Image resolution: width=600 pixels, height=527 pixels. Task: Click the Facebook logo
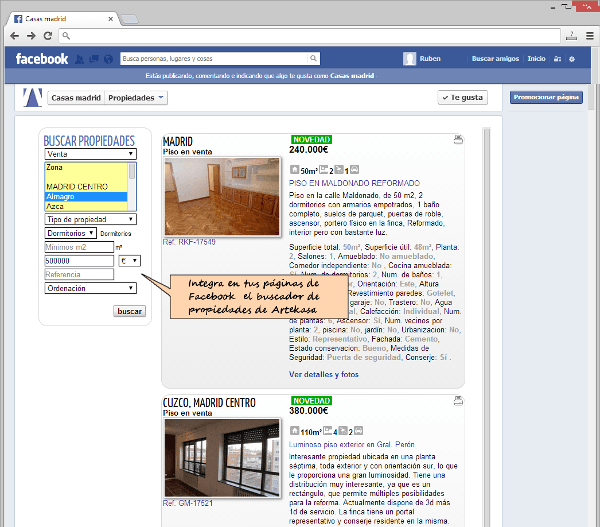pyautogui.click(x=42, y=59)
